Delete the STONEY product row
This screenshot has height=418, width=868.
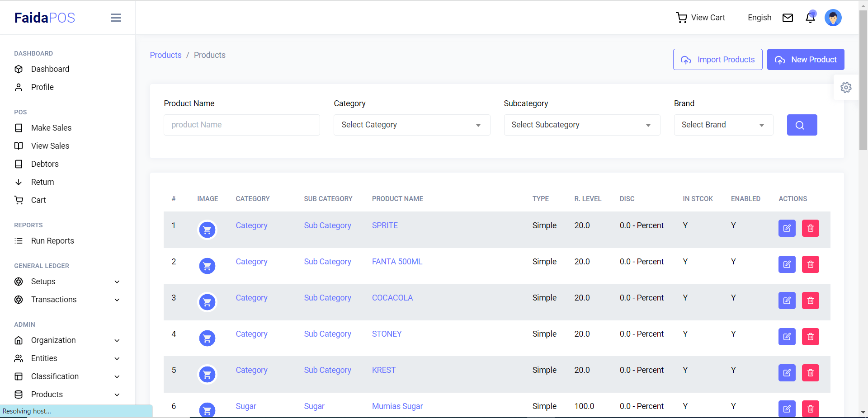810,337
